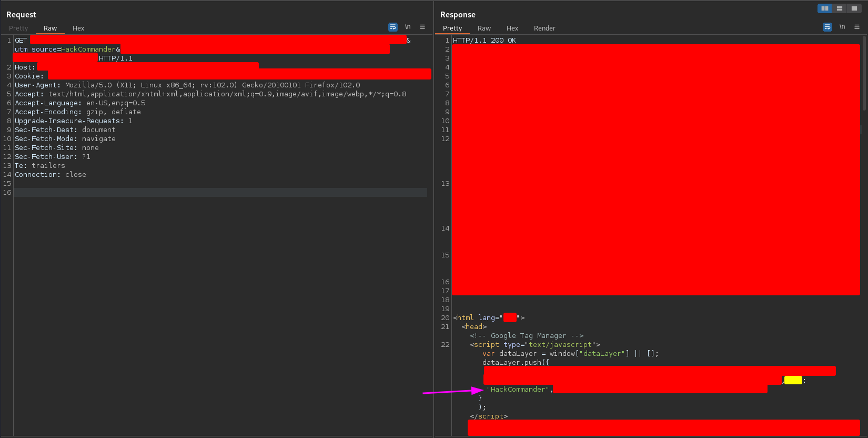The image size is (868, 438).
Task: Click the Upgrade-Insecure-Requests header line
Action: (74, 121)
